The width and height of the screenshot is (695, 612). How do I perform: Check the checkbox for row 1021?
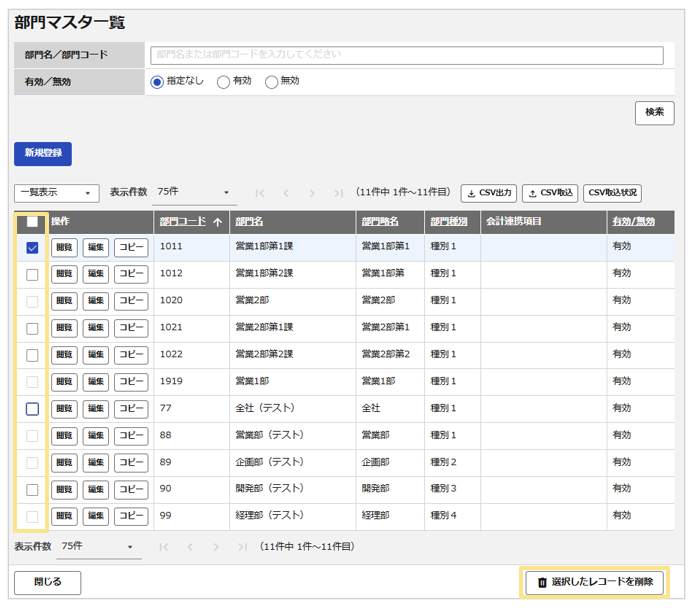tap(32, 329)
